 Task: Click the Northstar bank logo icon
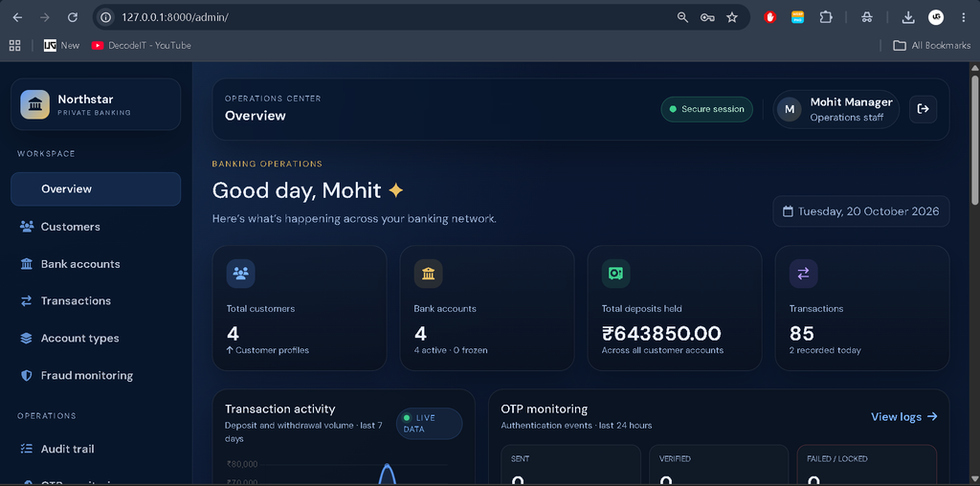(x=35, y=104)
